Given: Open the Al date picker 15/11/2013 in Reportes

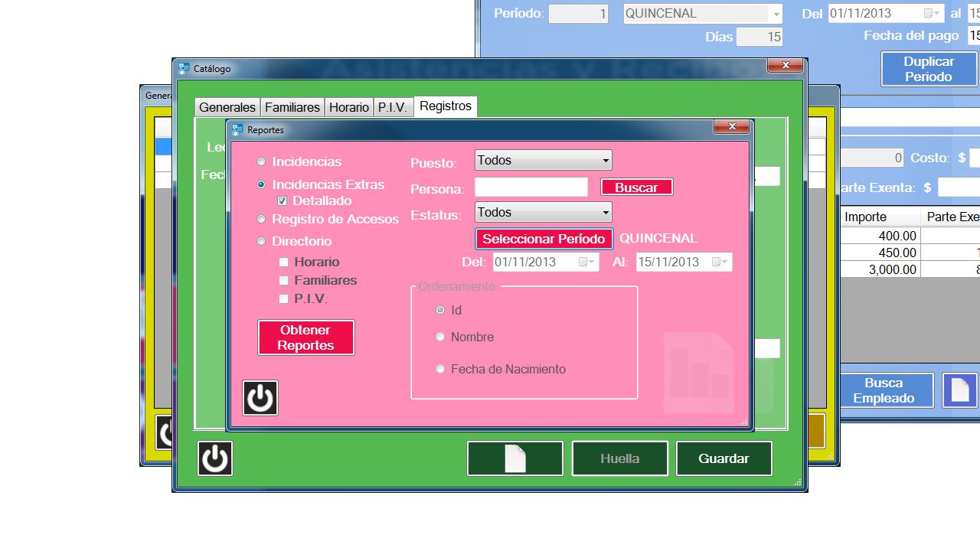Looking at the screenshot, I should [x=684, y=262].
